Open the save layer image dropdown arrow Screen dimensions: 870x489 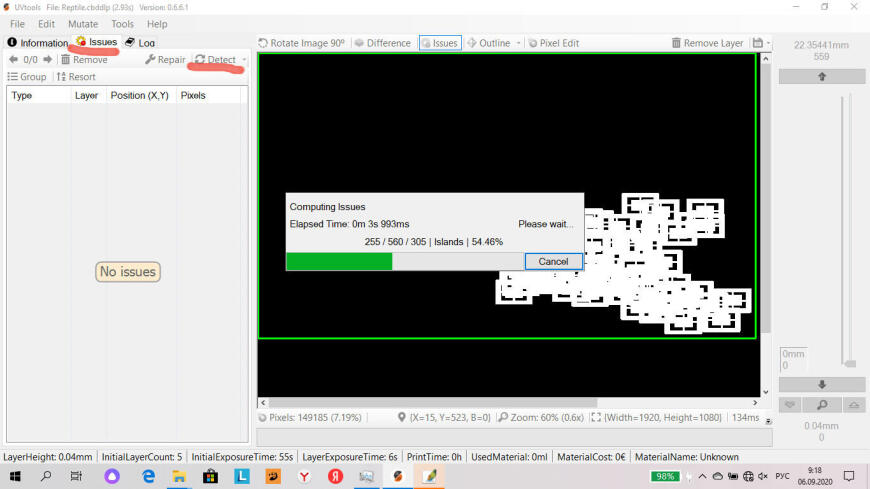pyautogui.click(x=768, y=43)
